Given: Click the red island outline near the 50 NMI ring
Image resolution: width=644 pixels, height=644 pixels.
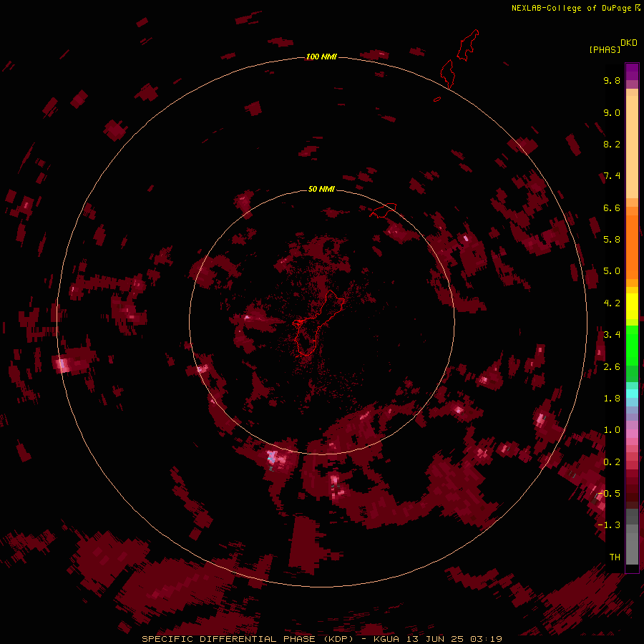Looking at the screenshot, I should (384, 210).
